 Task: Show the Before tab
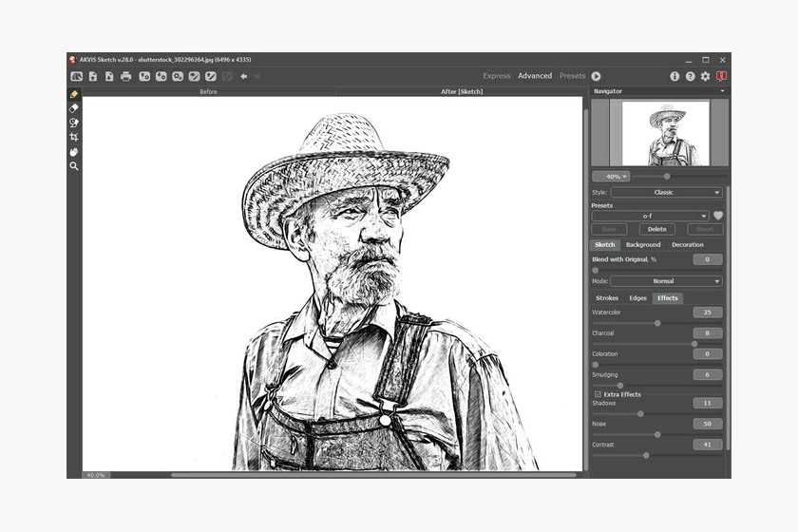(209, 91)
